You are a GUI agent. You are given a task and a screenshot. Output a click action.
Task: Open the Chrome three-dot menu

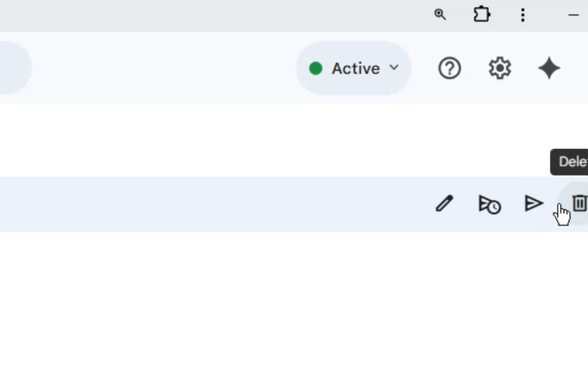coord(523,14)
